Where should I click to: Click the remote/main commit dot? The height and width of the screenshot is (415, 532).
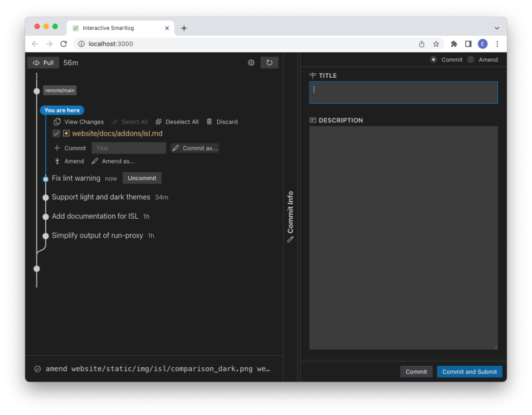click(37, 91)
